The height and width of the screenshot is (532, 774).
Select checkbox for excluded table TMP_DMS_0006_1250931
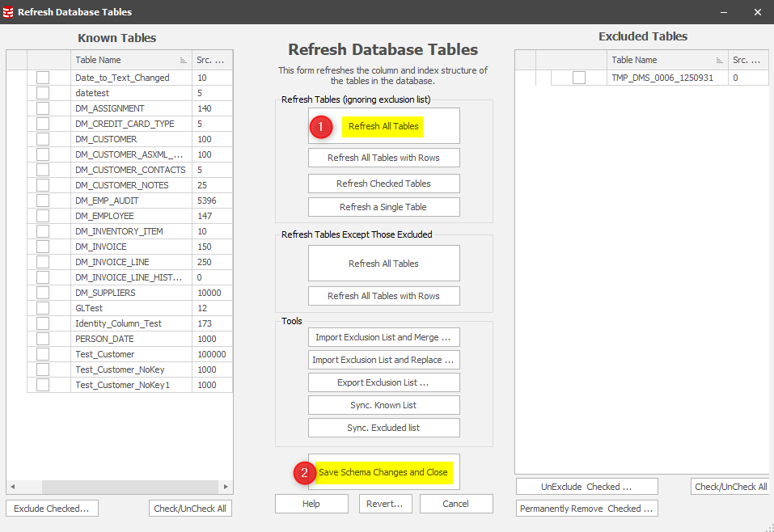(579, 78)
